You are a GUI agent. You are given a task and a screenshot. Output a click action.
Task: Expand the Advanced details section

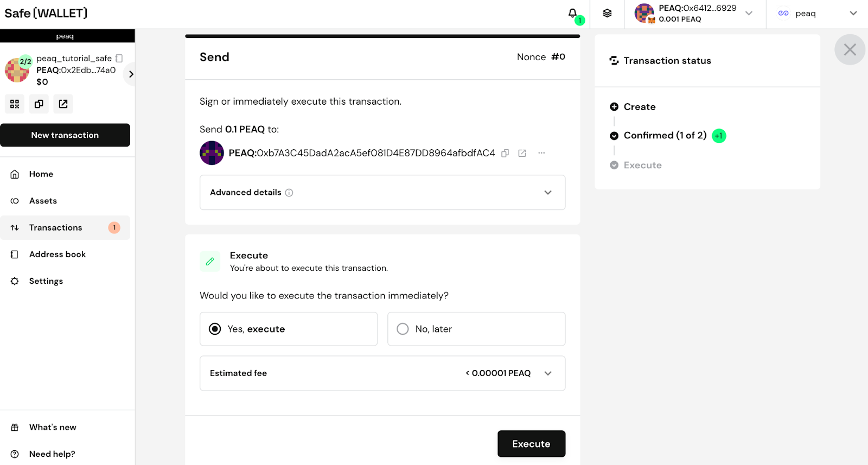click(548, 193)
